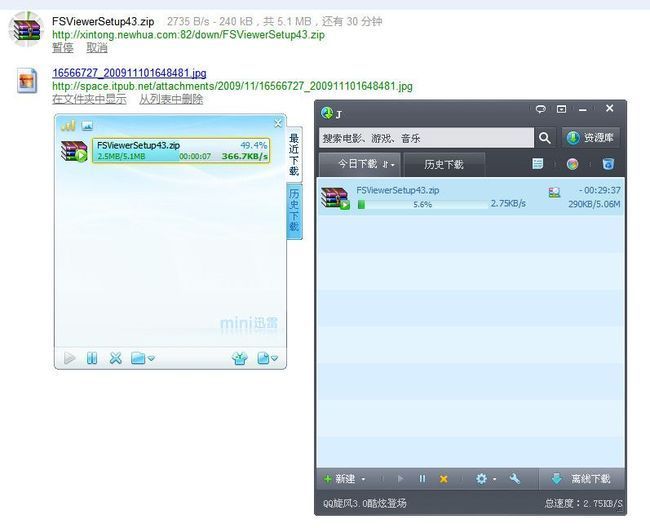Select FSViewerSetup43.zip task in QQ旋风 list
The height and width of the screenshot is (528, 650).
[471, 196]
